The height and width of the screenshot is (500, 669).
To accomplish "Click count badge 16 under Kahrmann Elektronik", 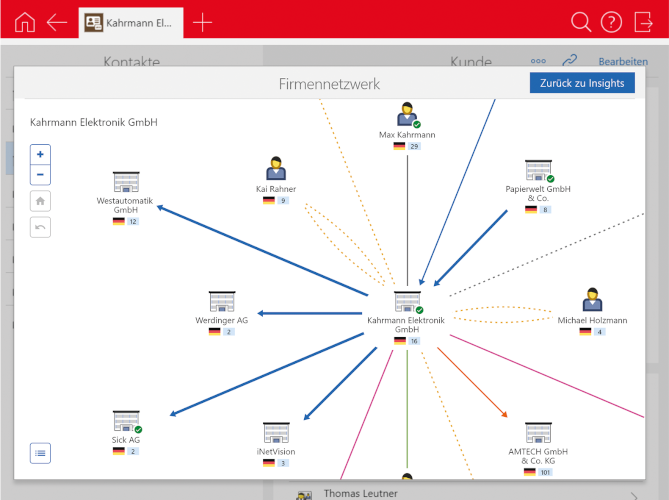I will 414,341.
